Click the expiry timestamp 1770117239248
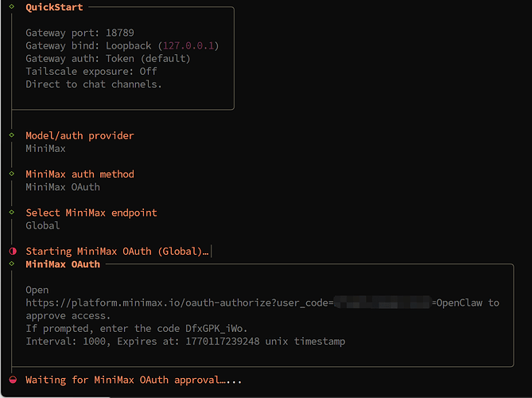 click(223, 341)
